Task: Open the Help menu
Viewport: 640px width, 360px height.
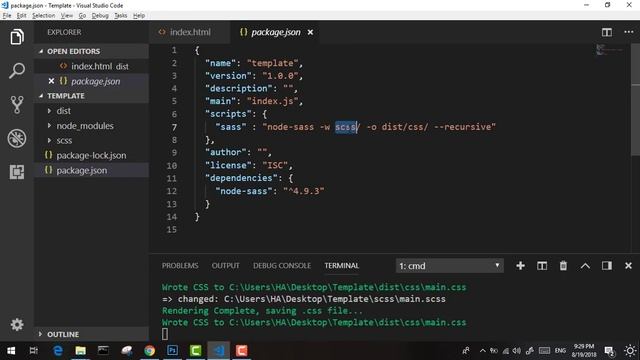Action: tap(139, 16)
